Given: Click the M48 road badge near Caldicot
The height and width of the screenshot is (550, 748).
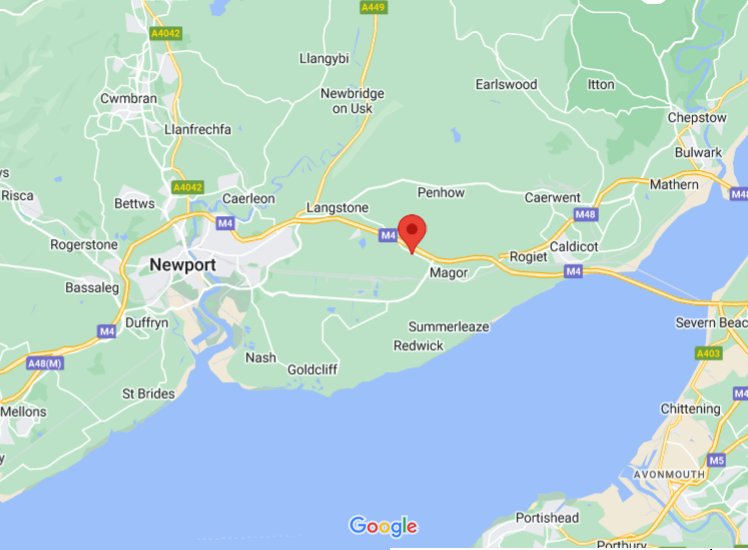Looking at the screenshot, I should coord(585,214).
